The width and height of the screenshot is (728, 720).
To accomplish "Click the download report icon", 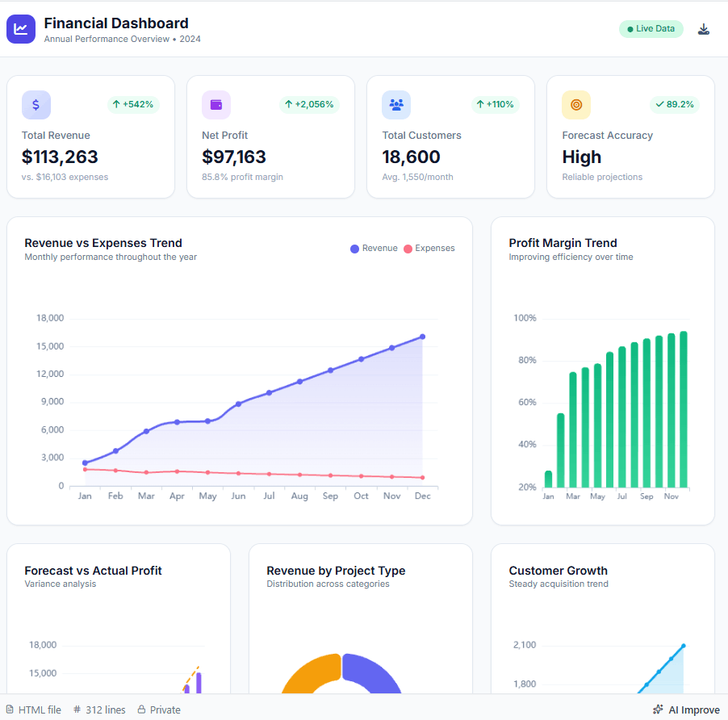I will (x=703, y=28).
